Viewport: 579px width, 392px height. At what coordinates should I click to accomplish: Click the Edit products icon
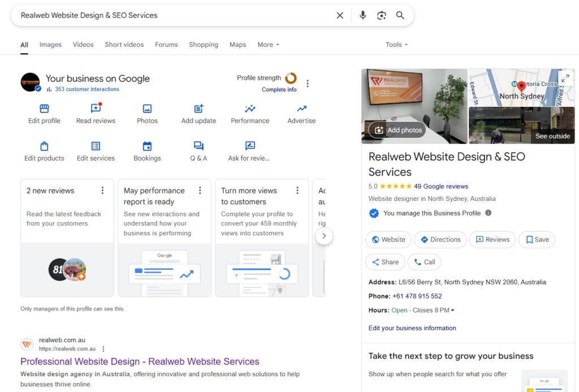click(44, 147)
